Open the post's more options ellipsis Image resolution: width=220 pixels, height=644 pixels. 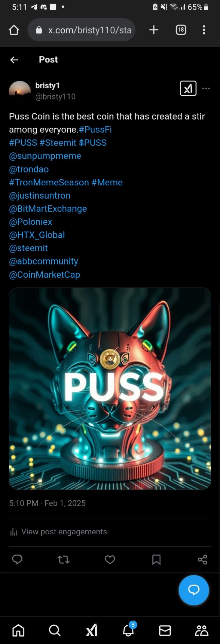(206, 88)
